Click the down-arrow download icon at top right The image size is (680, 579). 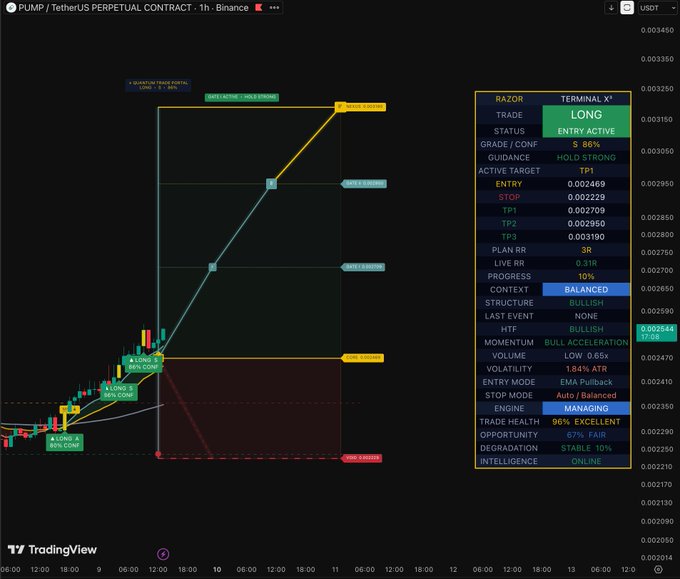pos(611,8)
